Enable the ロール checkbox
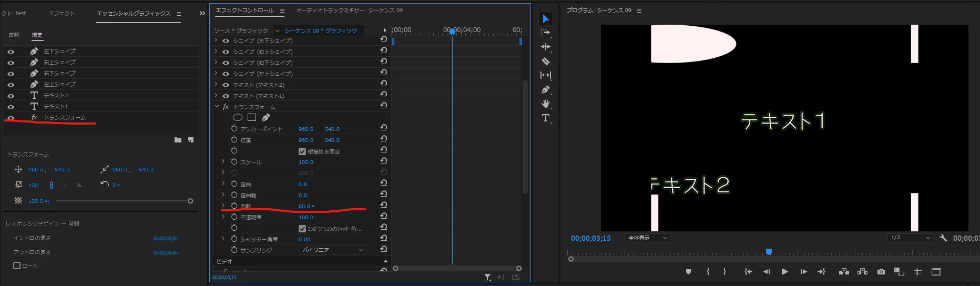Image resolution: width=980 pixels, height=286 pixels. tap(17, 265)
